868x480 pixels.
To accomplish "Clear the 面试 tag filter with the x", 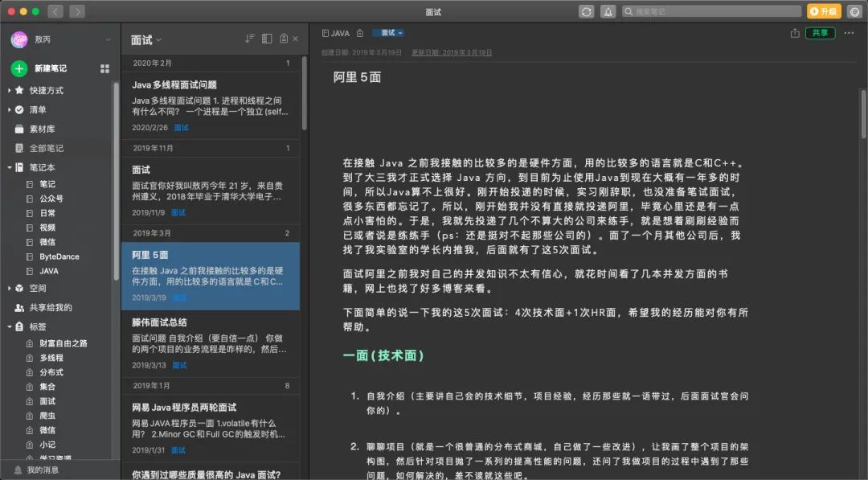I will [x=296, y=39].
